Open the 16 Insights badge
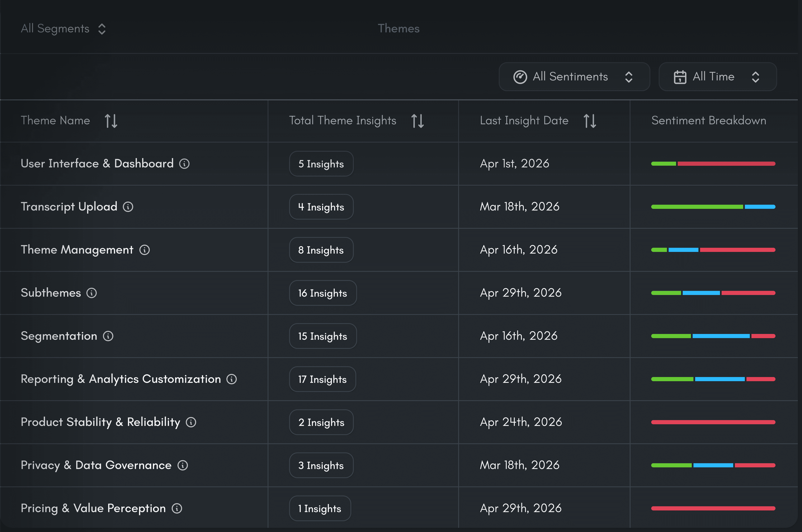The width and height of the screenshot is (802, 532). tap(323, 293)
